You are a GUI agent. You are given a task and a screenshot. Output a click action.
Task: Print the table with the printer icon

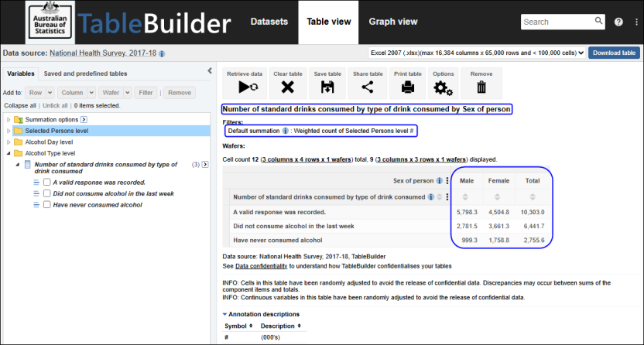[407, 87]
